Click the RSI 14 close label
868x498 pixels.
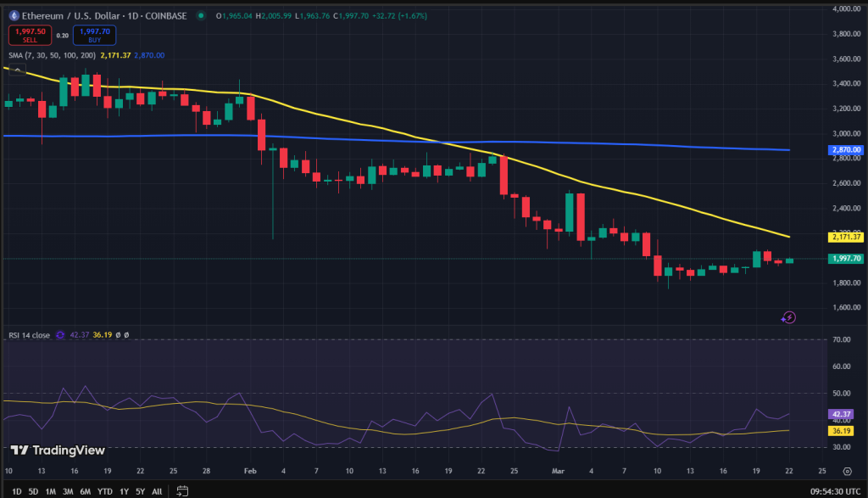pyautogui.click(x=30, y=335)
